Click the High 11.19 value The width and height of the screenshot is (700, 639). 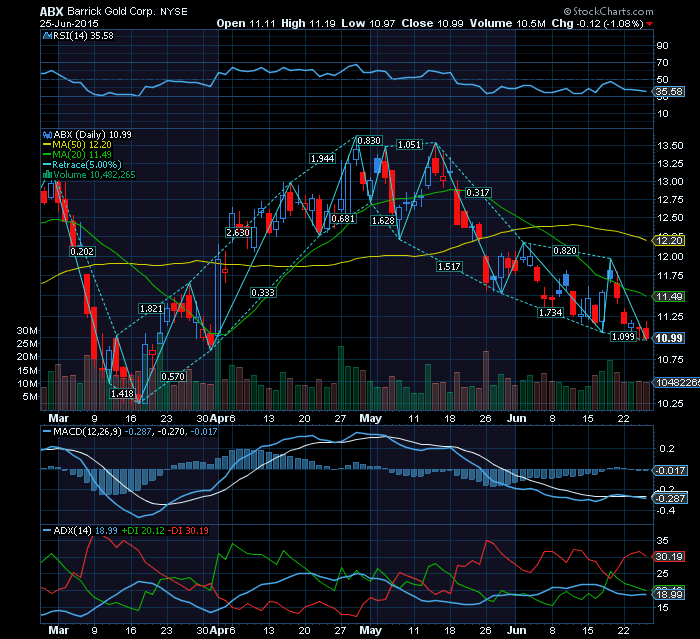(x=308, y=24)
